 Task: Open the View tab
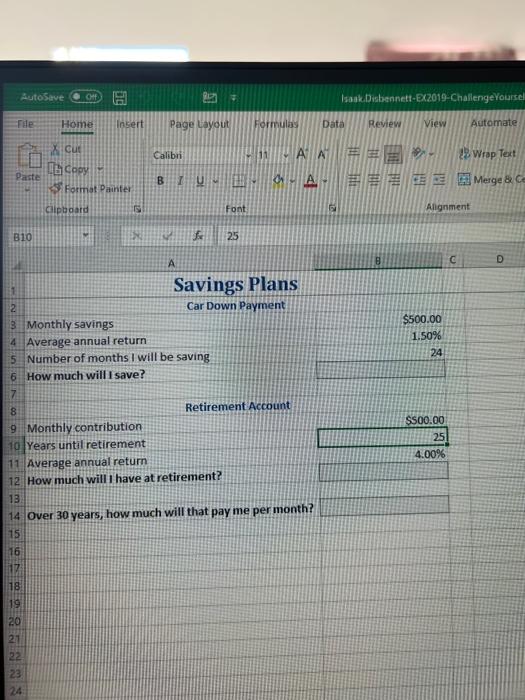click(435, 123)
